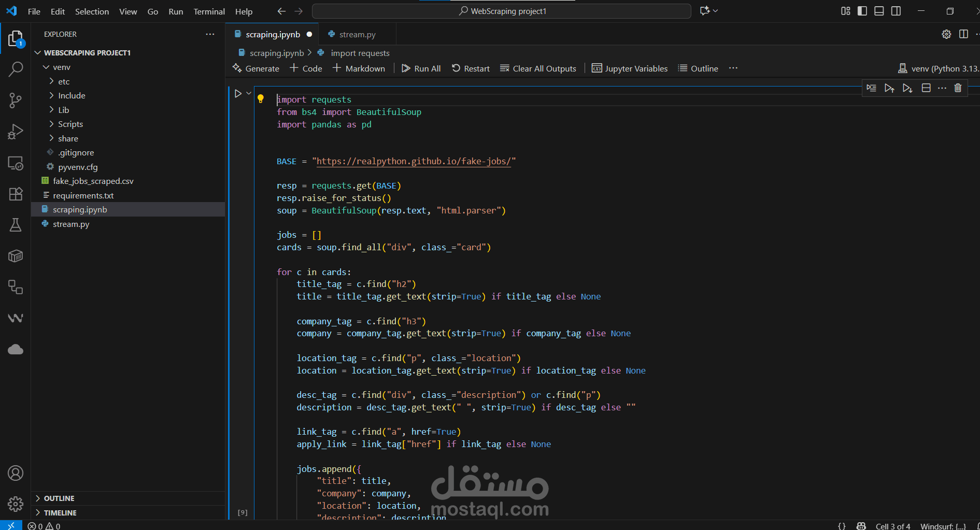Open the Terminal menu
This screenshot has width=980, height=530.
tap(209, 11)
